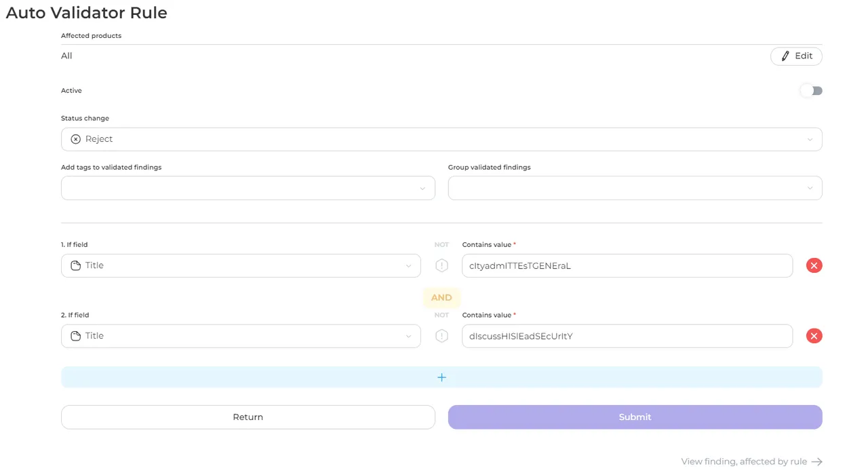Click the Reject circle-x icon in Status change
Screen dimensions: 868x473
[x=76, y=139]
